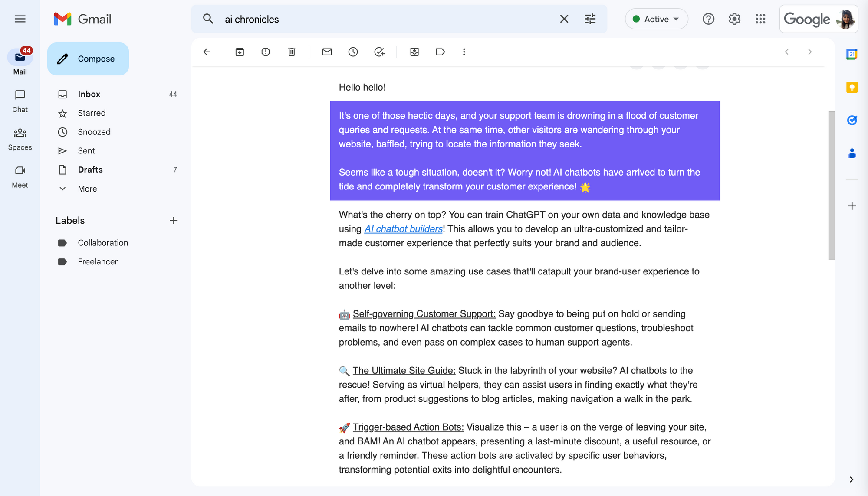The height and width of the screenshot is (496, 868).
Task: Open the Google apps grid
Action: pos(760,19)
